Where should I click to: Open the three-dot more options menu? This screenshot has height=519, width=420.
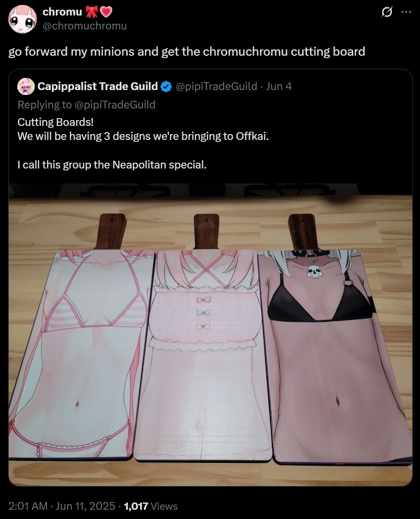point(406,12)
